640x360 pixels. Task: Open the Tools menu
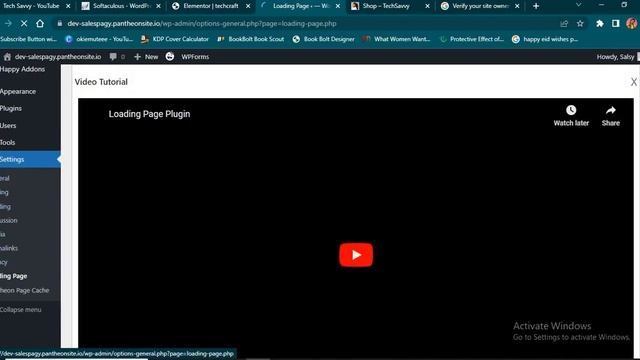(x=8, y=142)
